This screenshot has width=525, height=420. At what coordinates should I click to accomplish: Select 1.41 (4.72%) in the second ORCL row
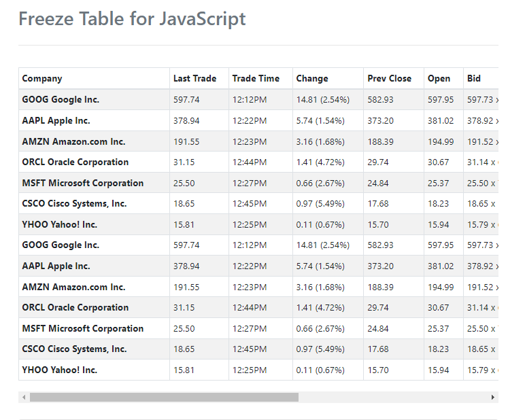pos(320,308)
